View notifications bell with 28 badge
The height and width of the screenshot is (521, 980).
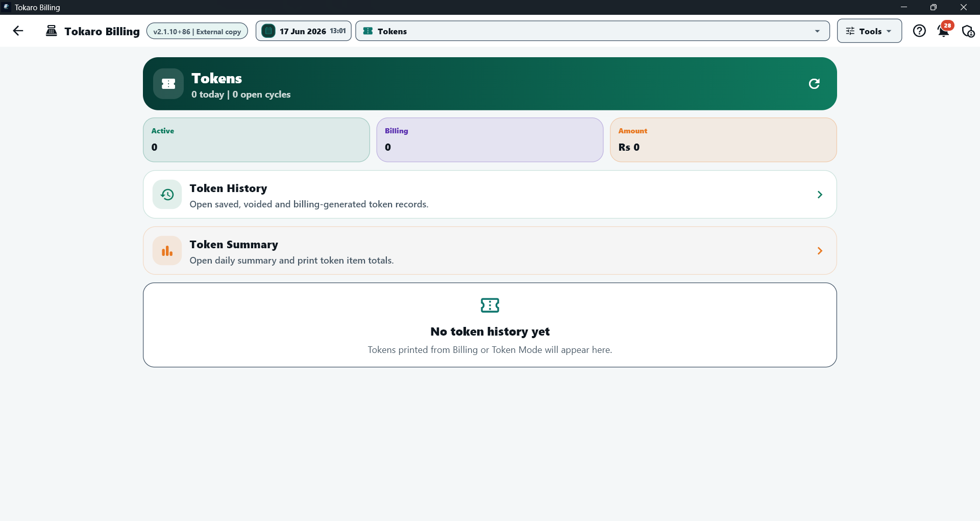tap(944, 31)
